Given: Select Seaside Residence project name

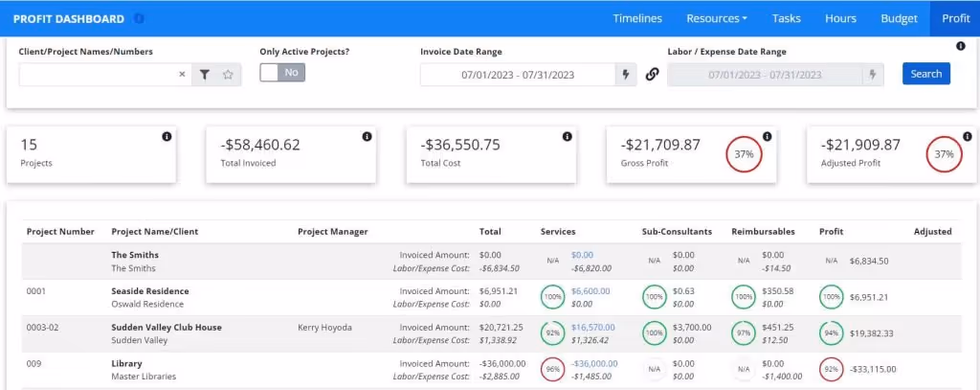Looking at the screenshot, I should (x=150, y=291).
